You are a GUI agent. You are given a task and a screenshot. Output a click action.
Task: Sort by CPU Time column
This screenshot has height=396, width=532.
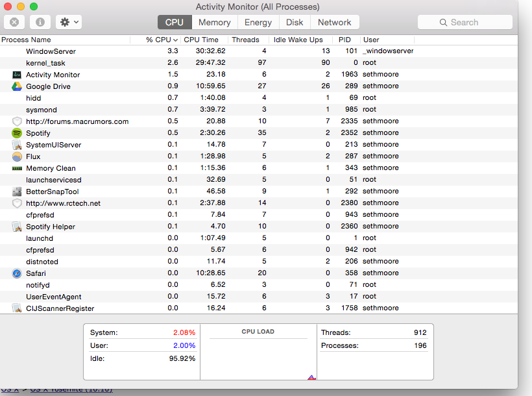pyautogui.click(x=204, y=40)
